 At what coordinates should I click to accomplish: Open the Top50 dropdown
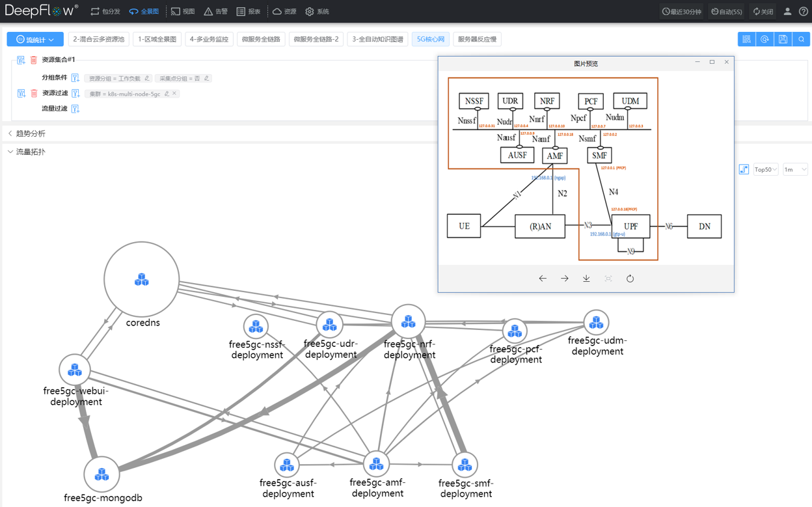click(x=765, y=169)
